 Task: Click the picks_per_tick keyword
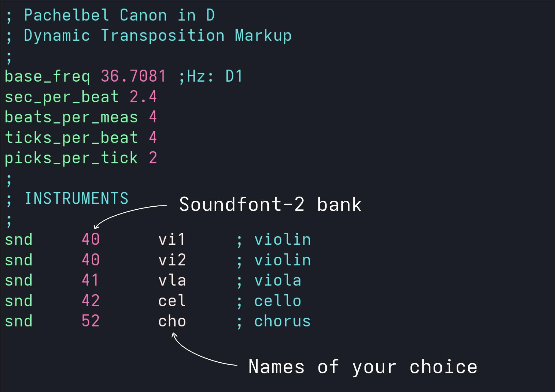(71, 158)
